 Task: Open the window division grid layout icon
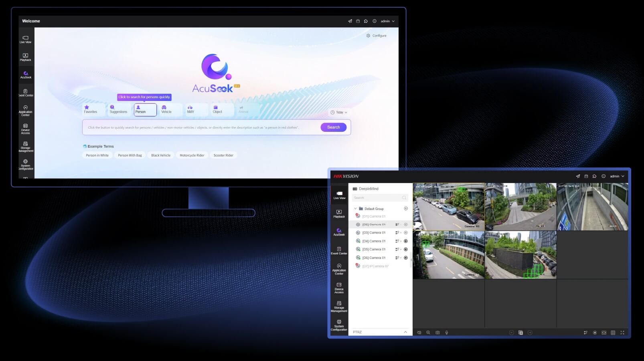coord(613,333)
